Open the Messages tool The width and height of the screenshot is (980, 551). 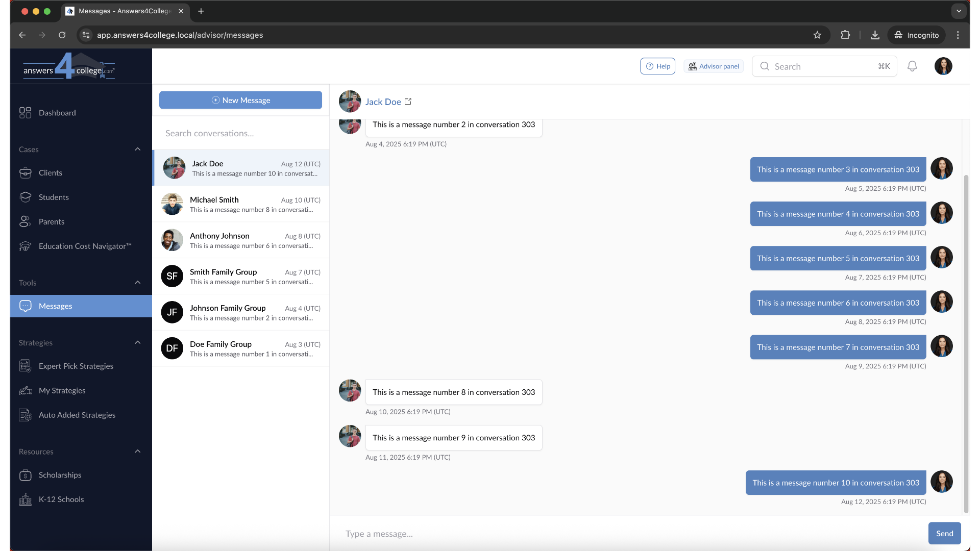coord(55,306)
